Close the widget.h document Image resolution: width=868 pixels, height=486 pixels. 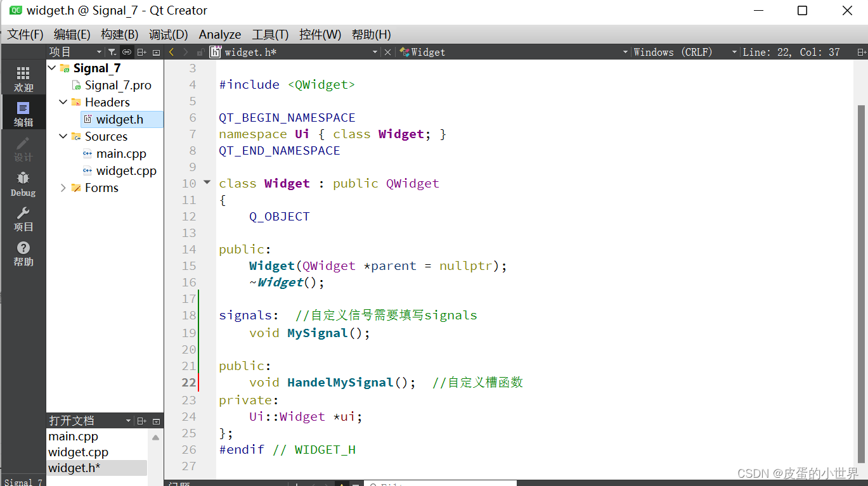click(388, 52)
